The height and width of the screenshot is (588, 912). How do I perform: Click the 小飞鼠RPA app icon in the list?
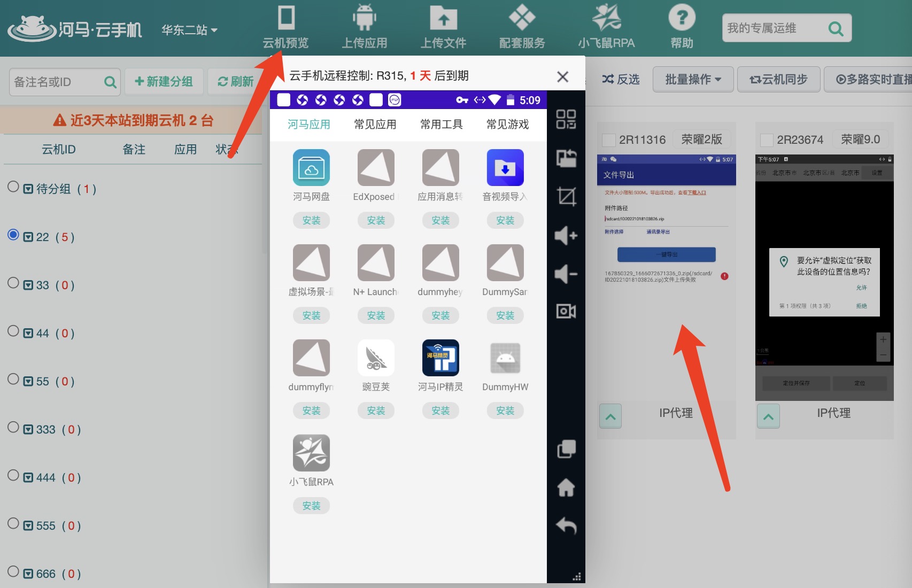(311, 453)
